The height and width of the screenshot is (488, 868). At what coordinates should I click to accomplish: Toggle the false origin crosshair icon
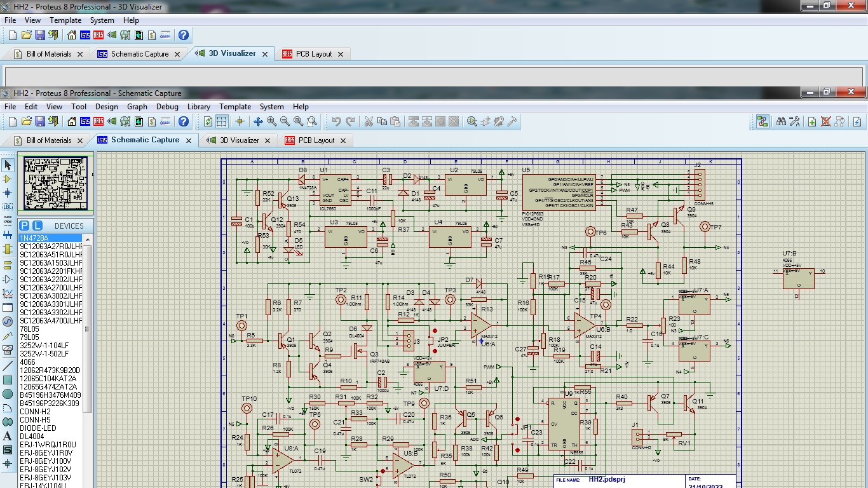tap(240, 121)
